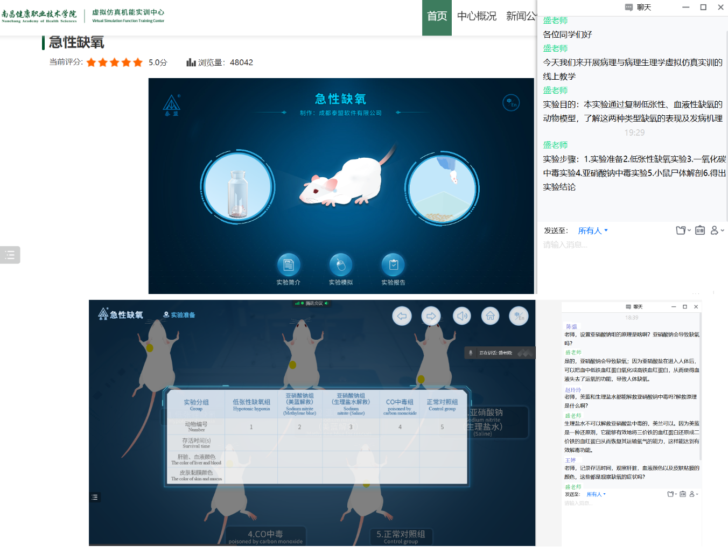This screenshot has height=560, width=728.
Task: Switch language in the 实验准备 simulation toolbar
Action: [519, 316]
